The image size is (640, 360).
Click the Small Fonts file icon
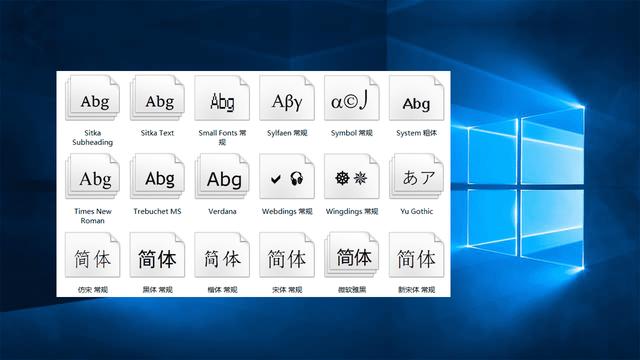tap(222, 98)
